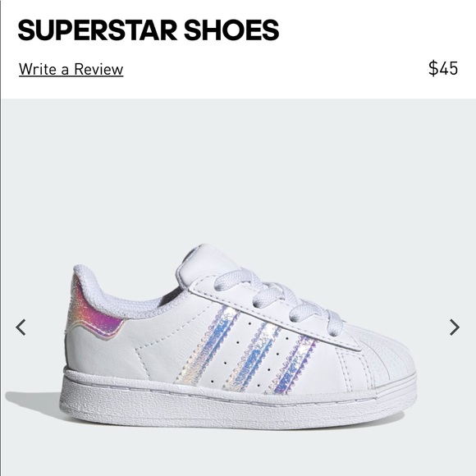Screen dimensions: 476x476
Task: Click the word SHOES in the heading
Action: tap(231, 30)
